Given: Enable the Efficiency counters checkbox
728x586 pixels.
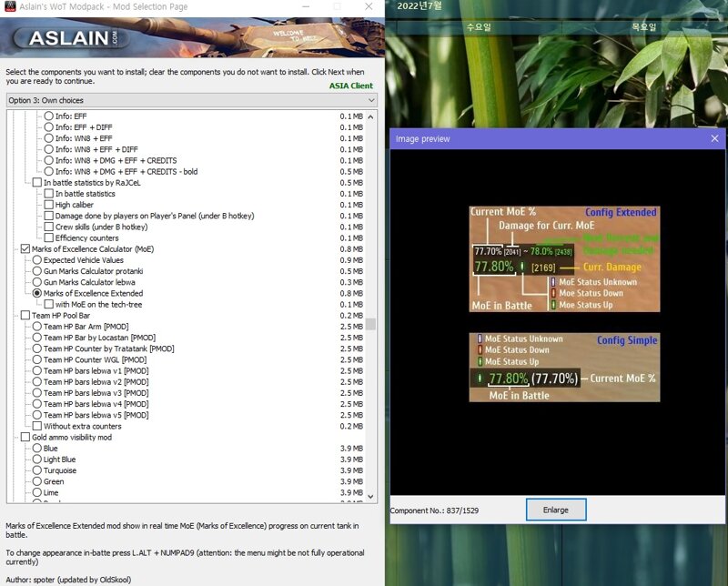Looking at the screenshot, I should (49, 238).
